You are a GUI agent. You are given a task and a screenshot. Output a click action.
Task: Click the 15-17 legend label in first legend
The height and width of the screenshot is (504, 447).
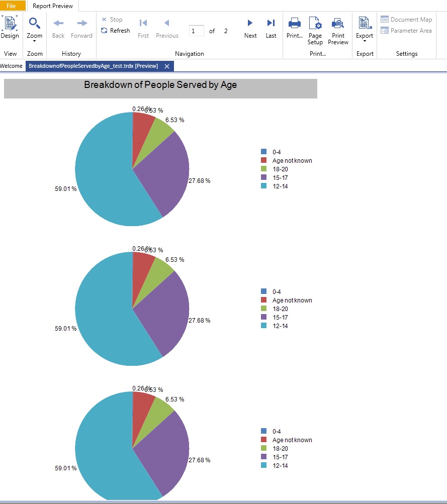[x=280, y=178]
